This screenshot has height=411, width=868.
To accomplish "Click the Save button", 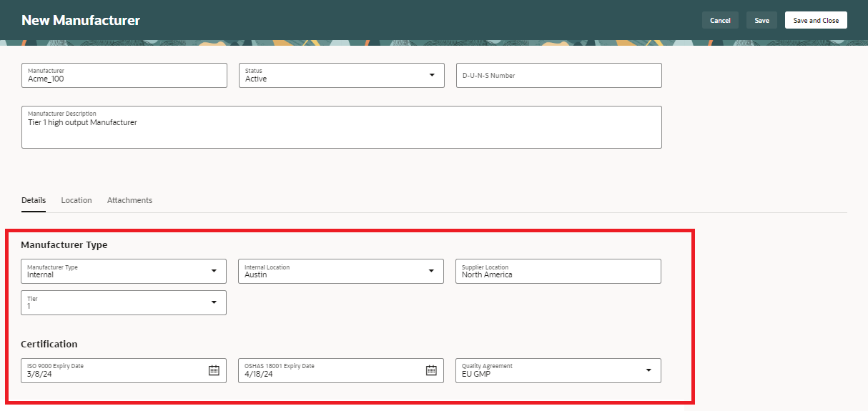I will 762,20.
